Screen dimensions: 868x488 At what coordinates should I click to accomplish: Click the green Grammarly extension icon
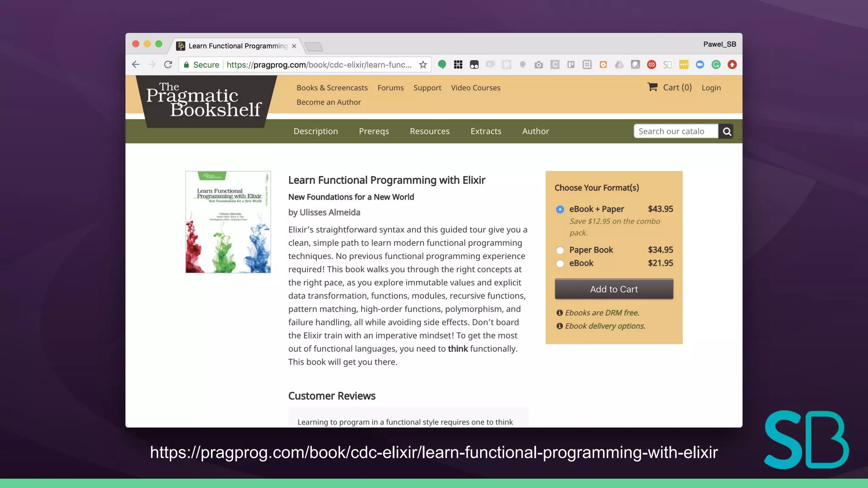(x=716, y=64)
